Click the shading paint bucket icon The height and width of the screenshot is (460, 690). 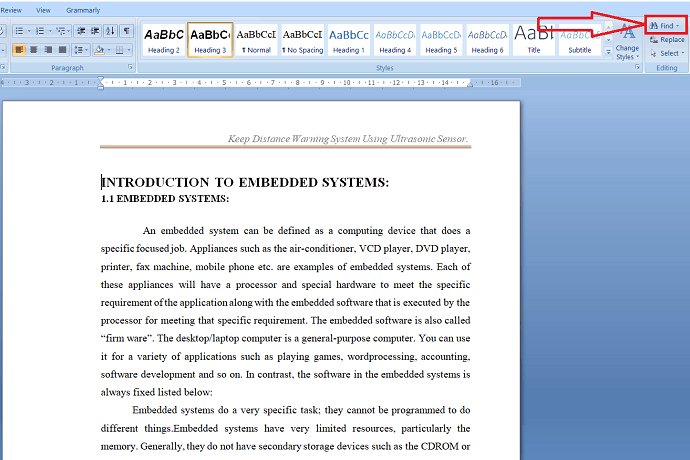pos(99,50)
